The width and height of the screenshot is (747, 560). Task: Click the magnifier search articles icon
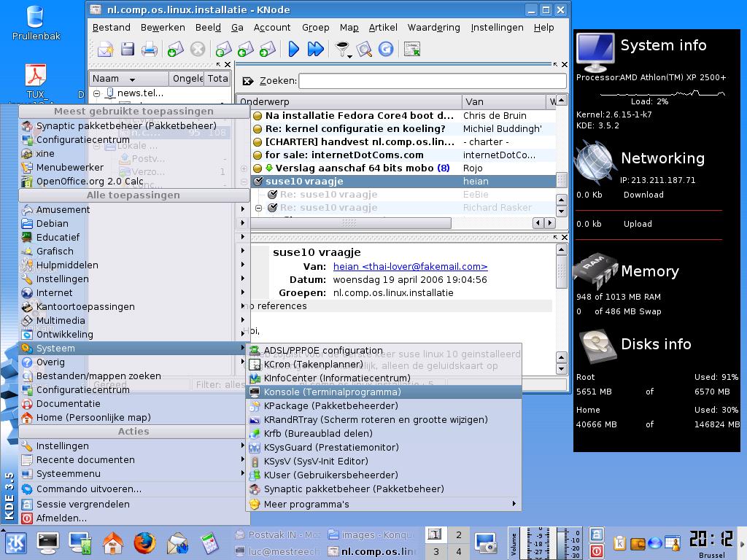pos(364,49)
